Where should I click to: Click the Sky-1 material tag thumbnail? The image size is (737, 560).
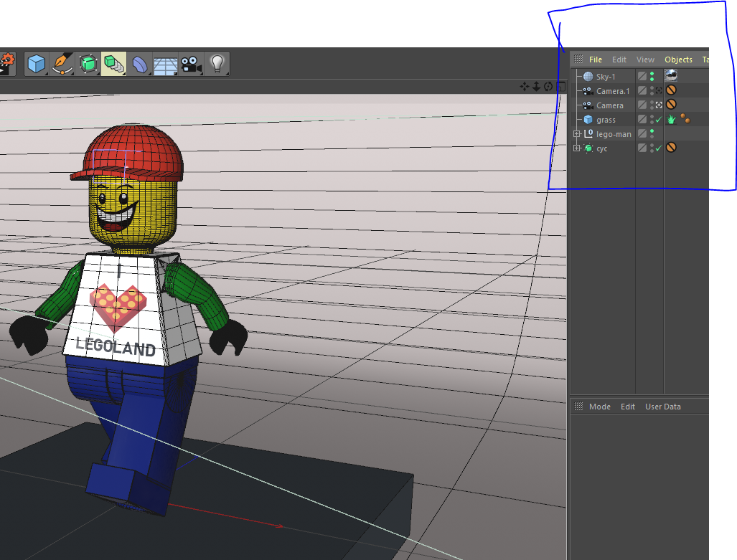tap(671, 75)
